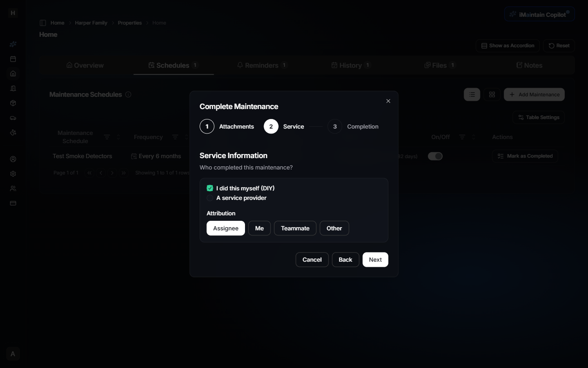Click the paw print icon in the sidebar
The image size is (588, 368).
[x=13, y=132]
